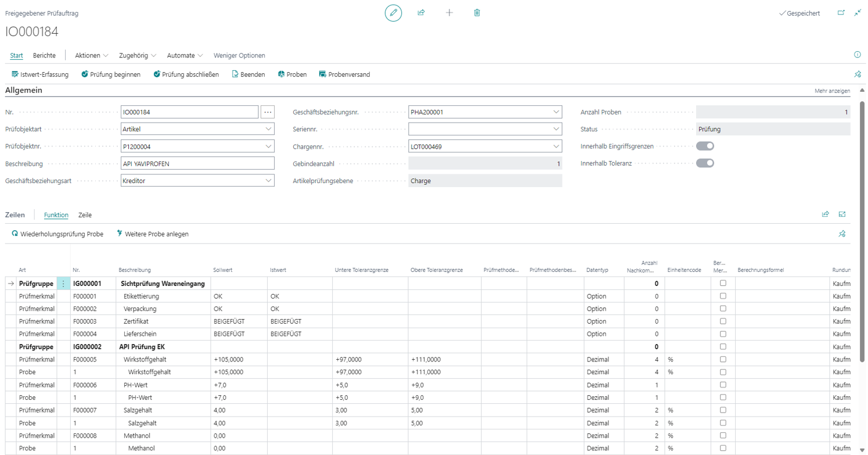Open the page information icon
Screen dimensions: 868x455
[x=858, y=55]
